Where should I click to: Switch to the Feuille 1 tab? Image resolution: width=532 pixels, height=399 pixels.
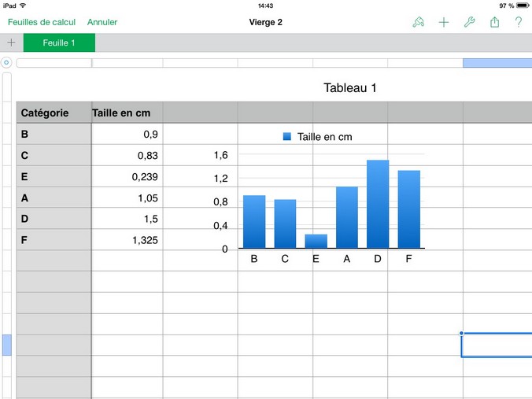tap(59, 42)
